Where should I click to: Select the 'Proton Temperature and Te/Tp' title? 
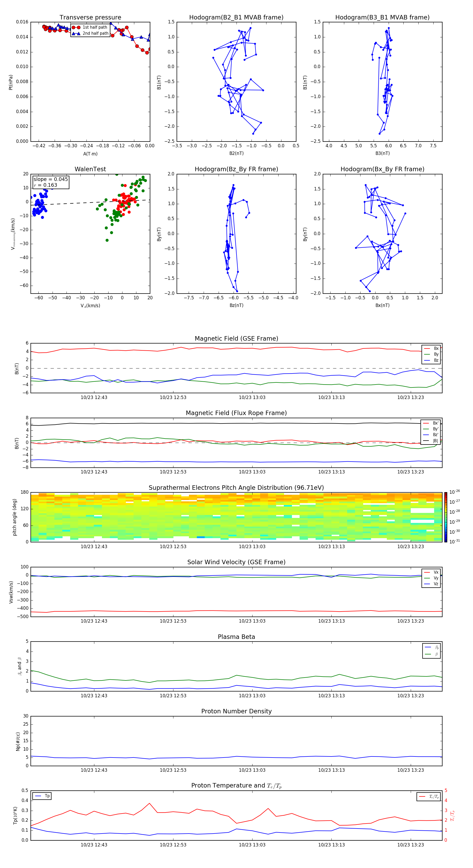coord(236,786)
